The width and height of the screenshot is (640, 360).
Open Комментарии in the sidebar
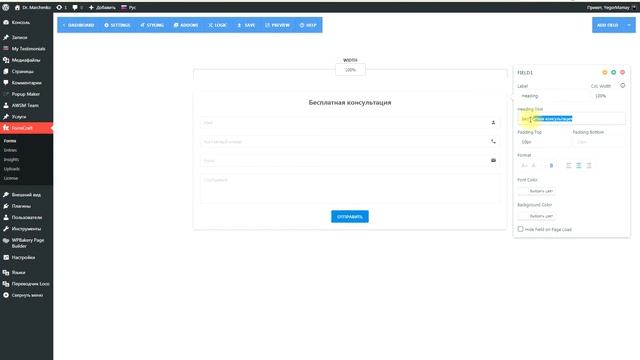point(27,83)
